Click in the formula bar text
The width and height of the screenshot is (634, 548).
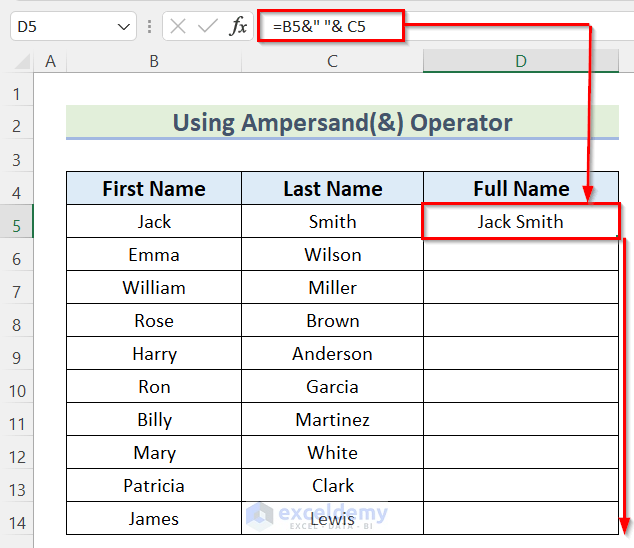click(x=319, y=27)
